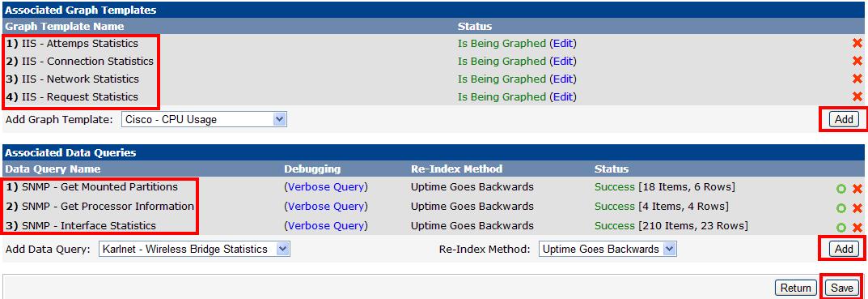868x299 pixels.
Task: Select SNMP - Get Mounted Partitions text
Action: [x=100, y=187]
